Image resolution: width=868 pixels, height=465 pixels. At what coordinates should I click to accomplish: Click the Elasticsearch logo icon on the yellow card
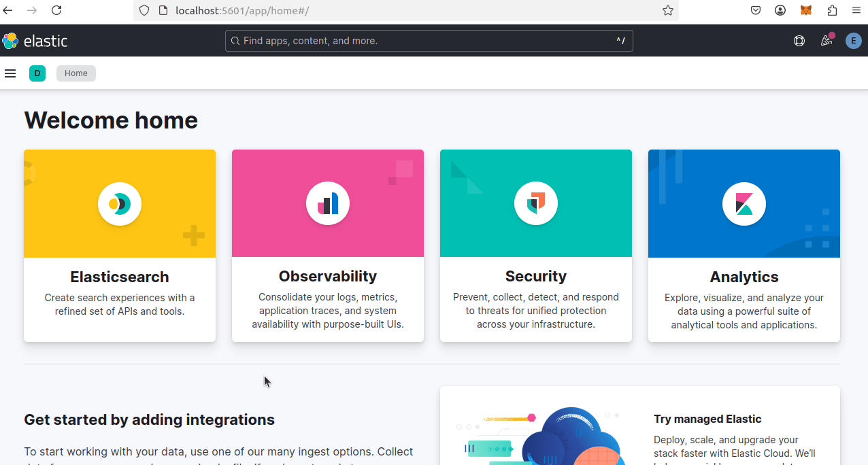point(120,203)
